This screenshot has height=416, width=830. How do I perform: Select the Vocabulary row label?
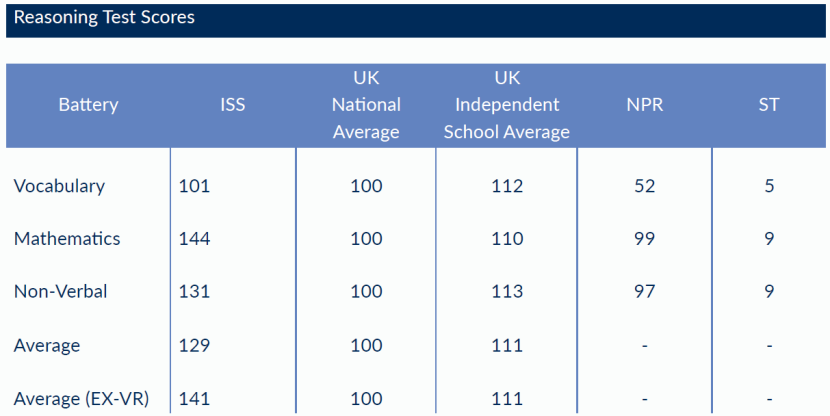(x=59, y=186)
